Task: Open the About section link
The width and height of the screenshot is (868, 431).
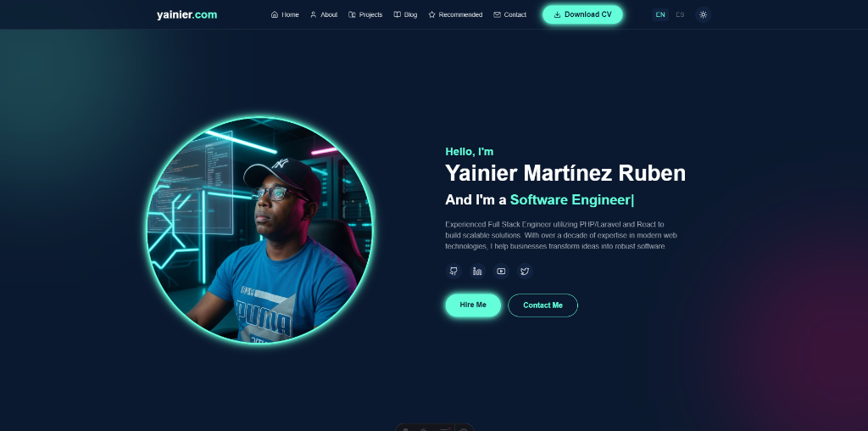Action: coord(324,15)
